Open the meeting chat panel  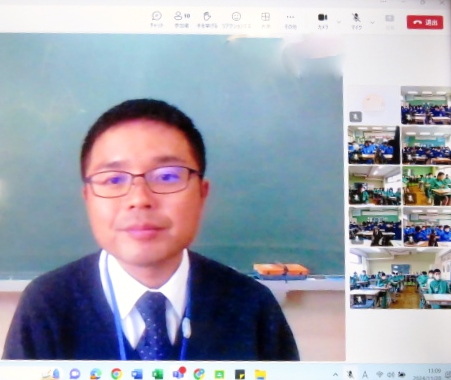[x=157, y=19]
